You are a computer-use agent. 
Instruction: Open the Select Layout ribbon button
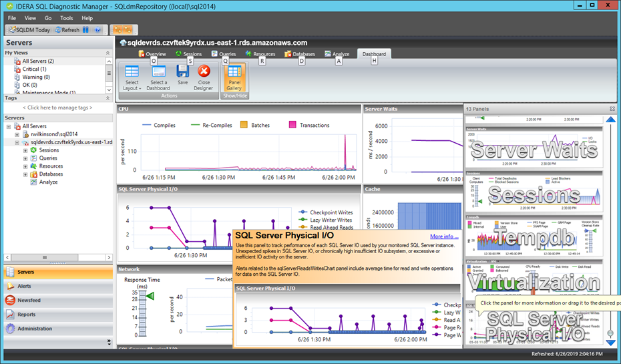(132, 77)
